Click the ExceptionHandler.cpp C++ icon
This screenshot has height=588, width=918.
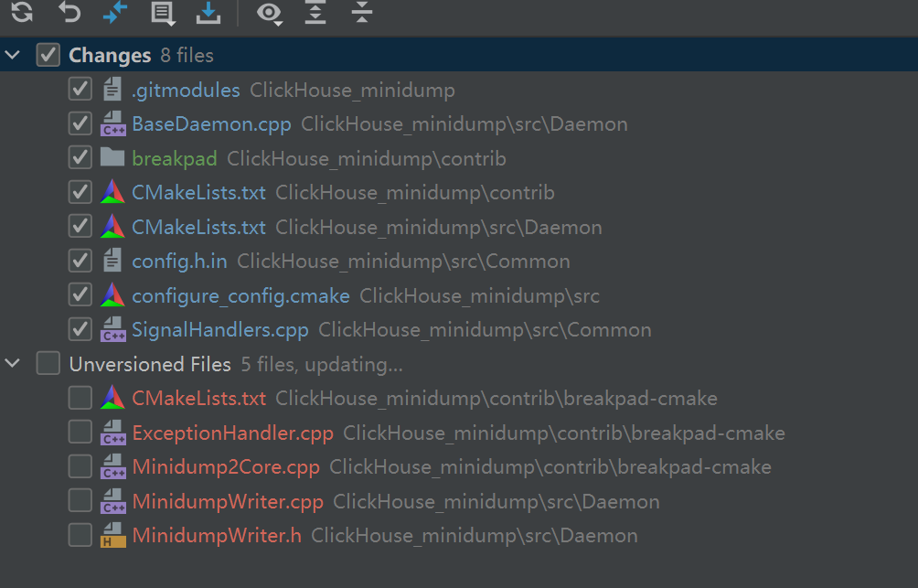[113, 433]
